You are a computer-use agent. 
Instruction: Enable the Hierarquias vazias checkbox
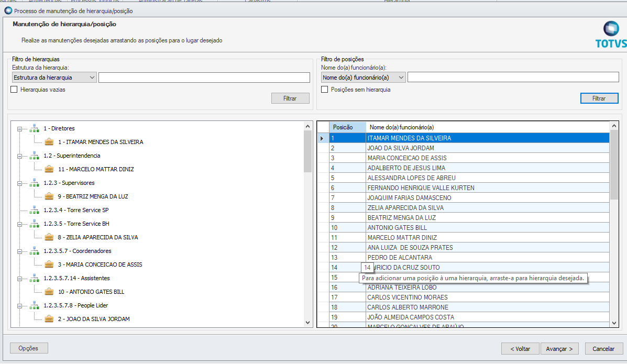(14, 90)
